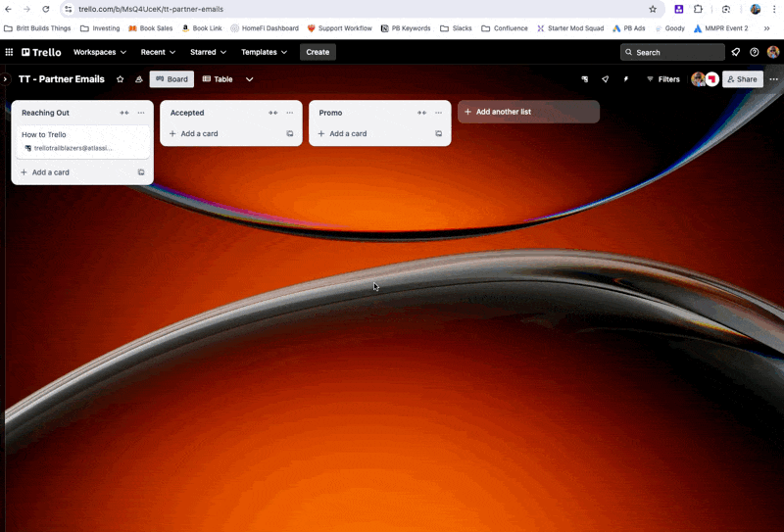Collapse the Reaching Out list
Viewport: 784px width, 532px height.
124,113
